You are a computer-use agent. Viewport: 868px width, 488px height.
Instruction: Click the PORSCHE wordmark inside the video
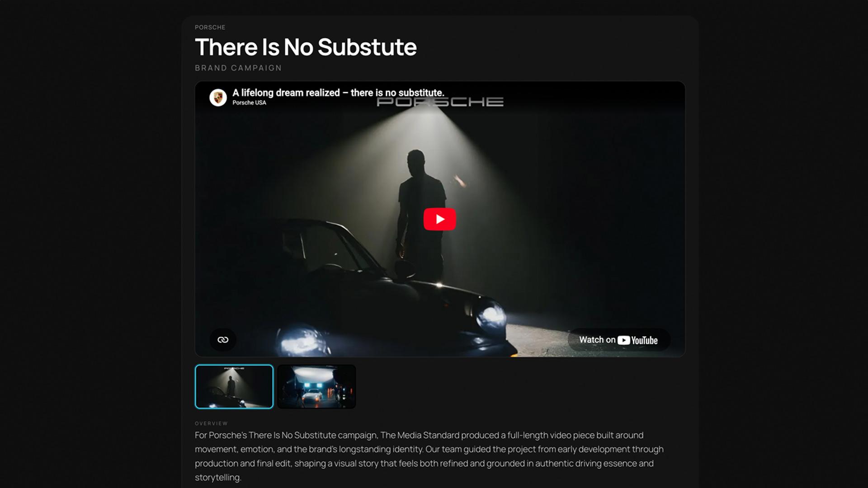coord(440,102)
